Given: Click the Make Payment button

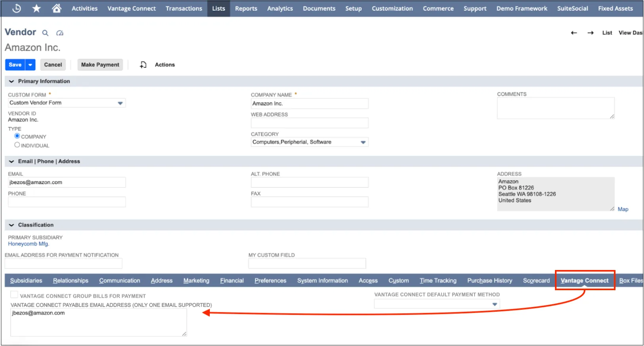Looking at the screenshot, I should click(100, 65).
